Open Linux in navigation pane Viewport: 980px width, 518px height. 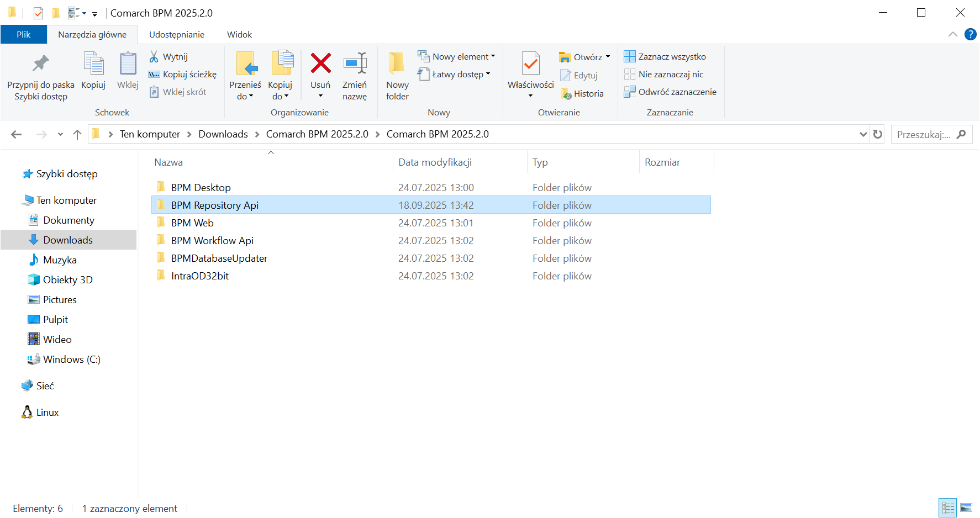[40, 413]
